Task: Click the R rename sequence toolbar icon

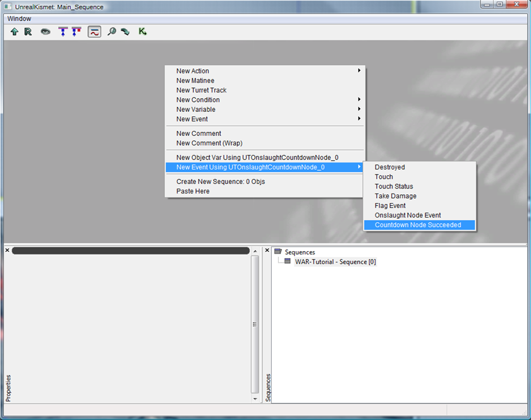Action: pos(28,32)
